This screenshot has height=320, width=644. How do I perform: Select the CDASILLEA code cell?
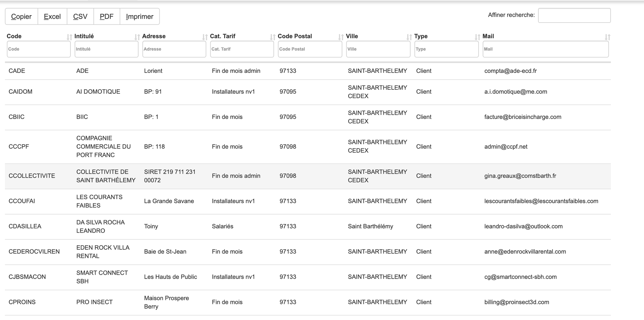pyautogui.click(x=25, y=226)
